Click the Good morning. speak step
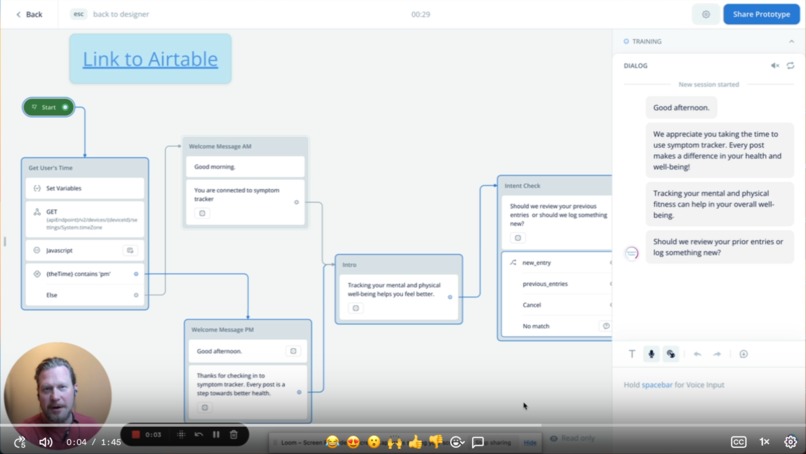Screen dimensions: 806x454 (245, 167)
